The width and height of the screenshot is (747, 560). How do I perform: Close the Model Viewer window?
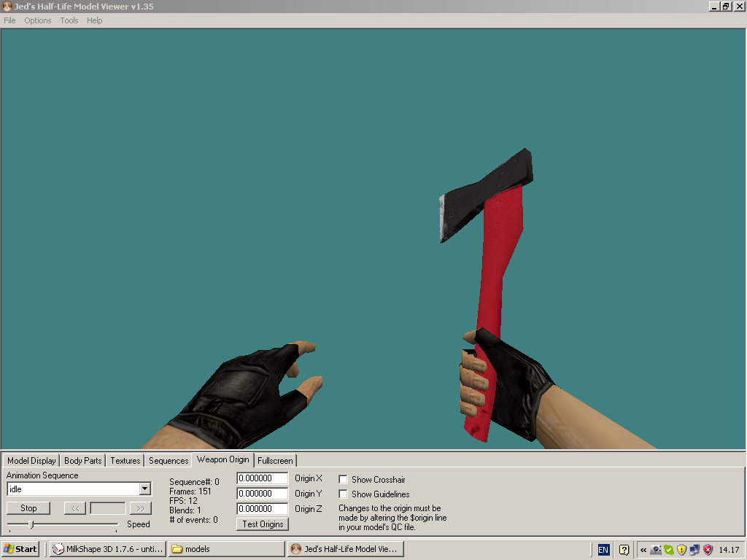click(739, 6)
